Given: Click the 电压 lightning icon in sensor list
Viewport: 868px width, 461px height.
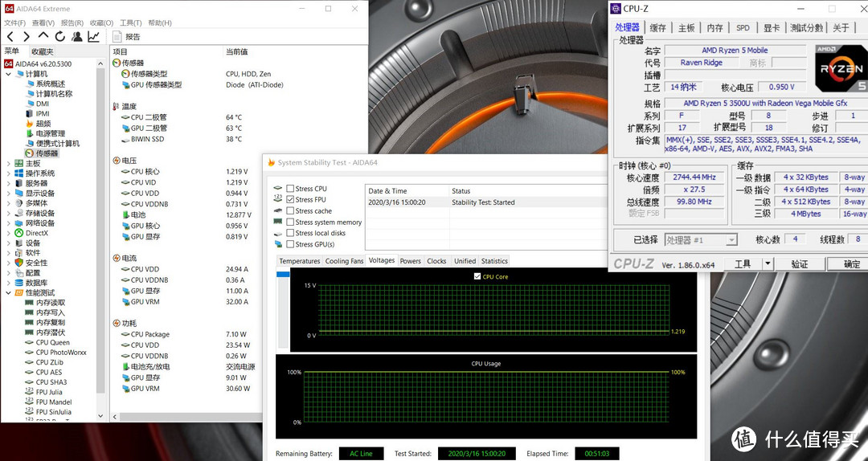Looking at the screenshot, I should click(x=117, y=161).
